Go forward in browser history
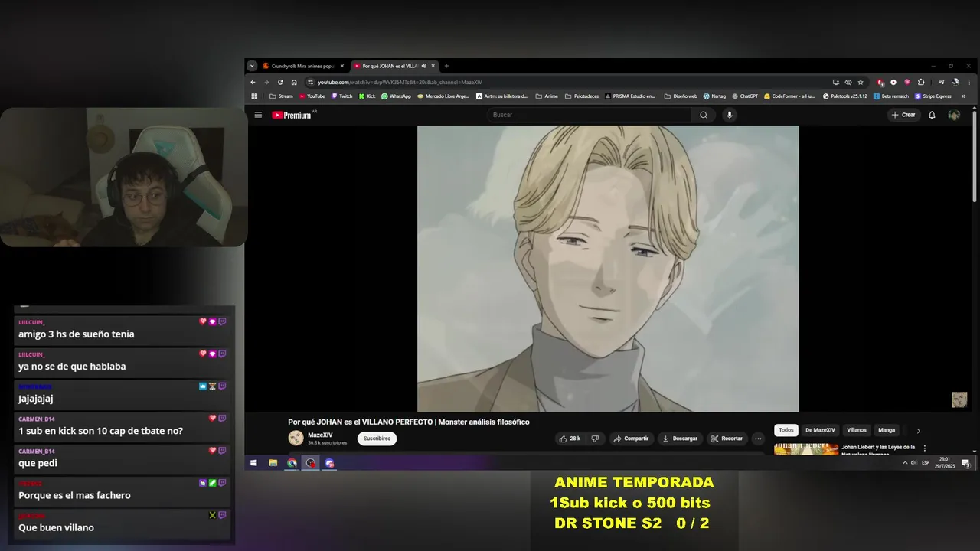980x551 pixels. 266,82
